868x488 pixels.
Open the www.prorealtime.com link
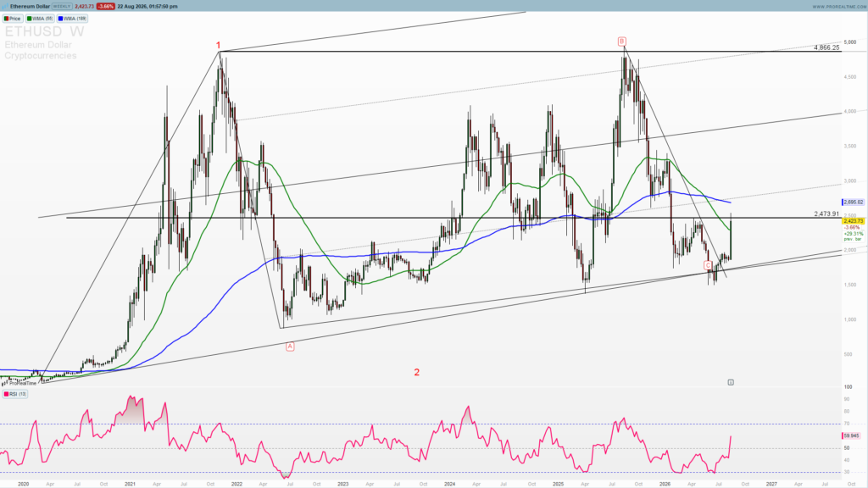pyautogui.click(x=838, y=7)
